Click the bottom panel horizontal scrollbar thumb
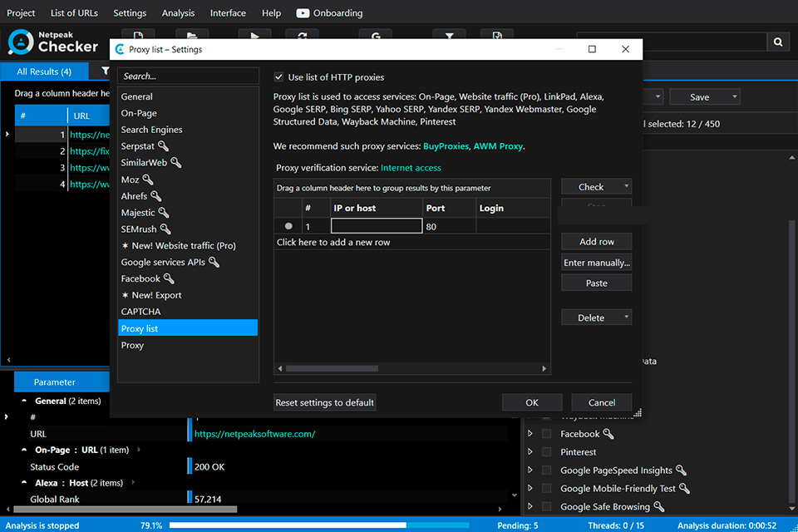798x532 pixels. click(x=126, y=509)
